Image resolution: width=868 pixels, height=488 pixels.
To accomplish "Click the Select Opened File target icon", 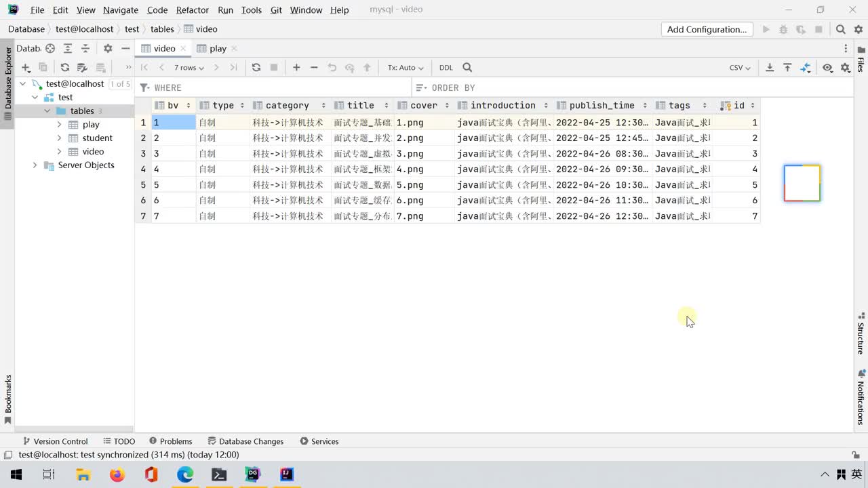I will [50, 48].
